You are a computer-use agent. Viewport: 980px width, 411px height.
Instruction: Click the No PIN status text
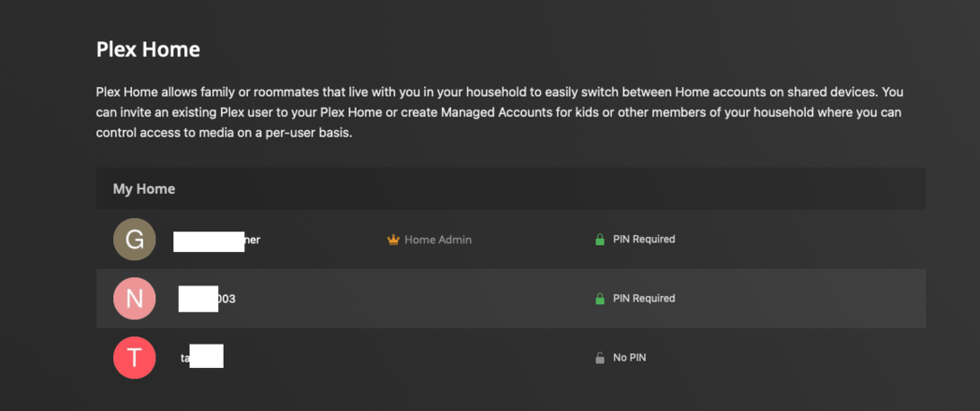[629, 358]
